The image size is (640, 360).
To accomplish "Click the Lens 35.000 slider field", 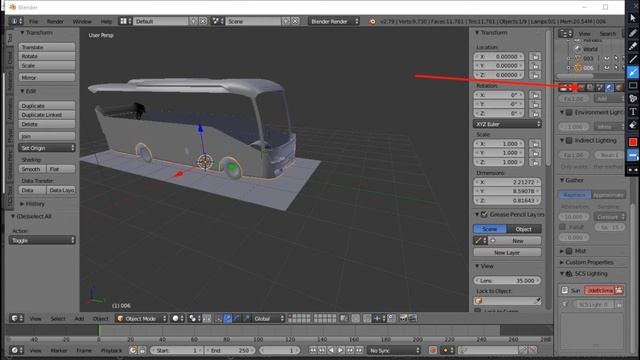I will tap(507, 280).
